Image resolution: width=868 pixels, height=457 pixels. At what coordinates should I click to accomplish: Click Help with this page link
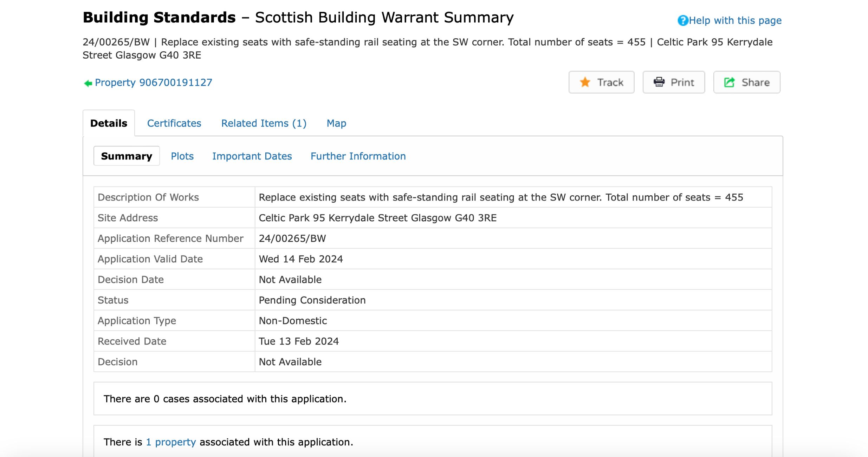click(x=735, y=21)
